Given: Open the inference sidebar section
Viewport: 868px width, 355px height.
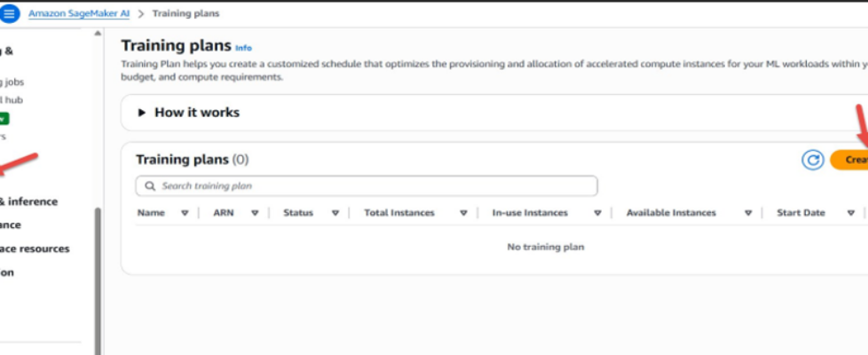Looking at the screenshot, I should tap(28, 201).
